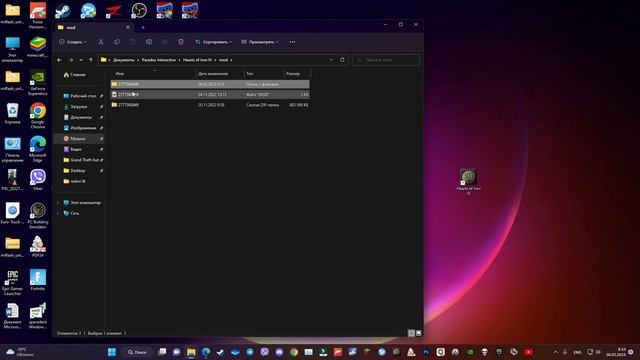Image resolution: width=640 pixels, height=360 pixels.
Task: Open the Создать (New) dropdown
Action: (73, 42)
